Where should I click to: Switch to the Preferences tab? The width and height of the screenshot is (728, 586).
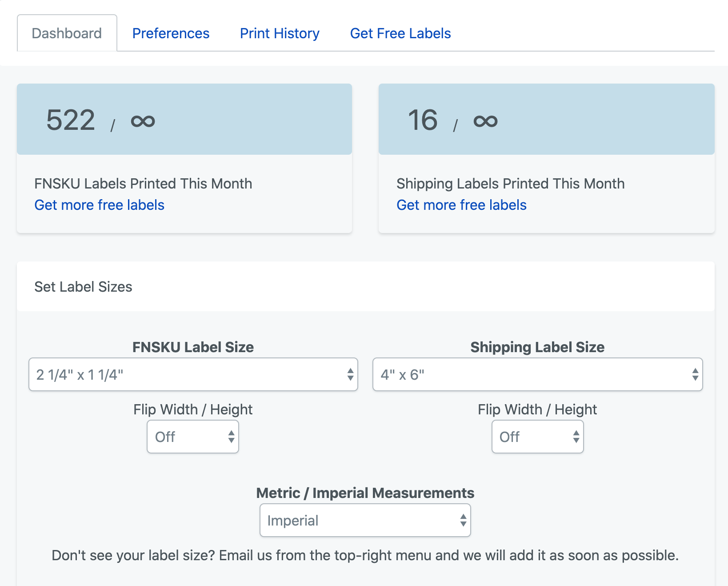click(x=171, y=33)
